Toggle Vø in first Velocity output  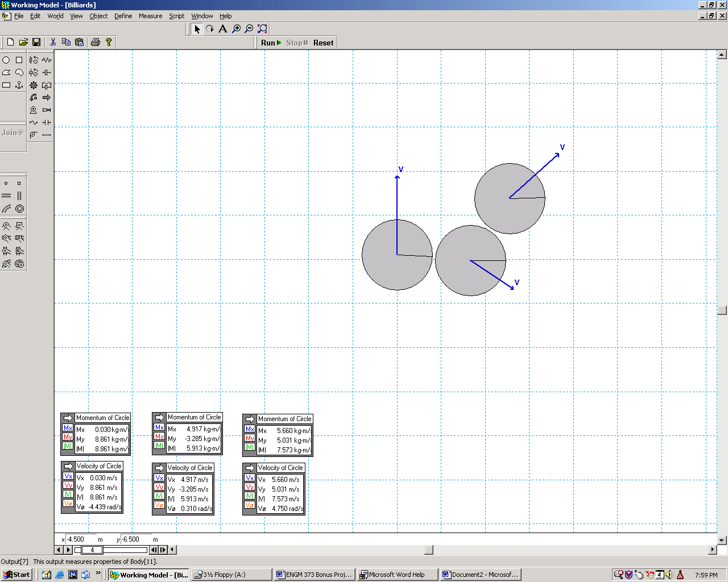coord(68,504)
